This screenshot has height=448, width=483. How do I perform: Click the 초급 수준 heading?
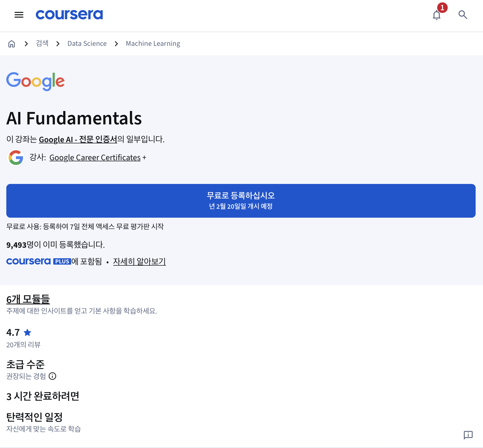pos(26,365)
